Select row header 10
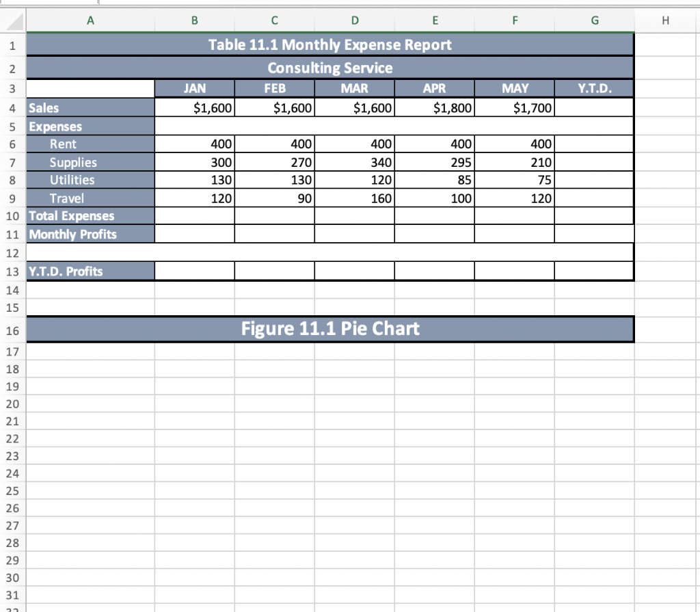The height and width of the screenshot is (612, 700). pos(11,216)
